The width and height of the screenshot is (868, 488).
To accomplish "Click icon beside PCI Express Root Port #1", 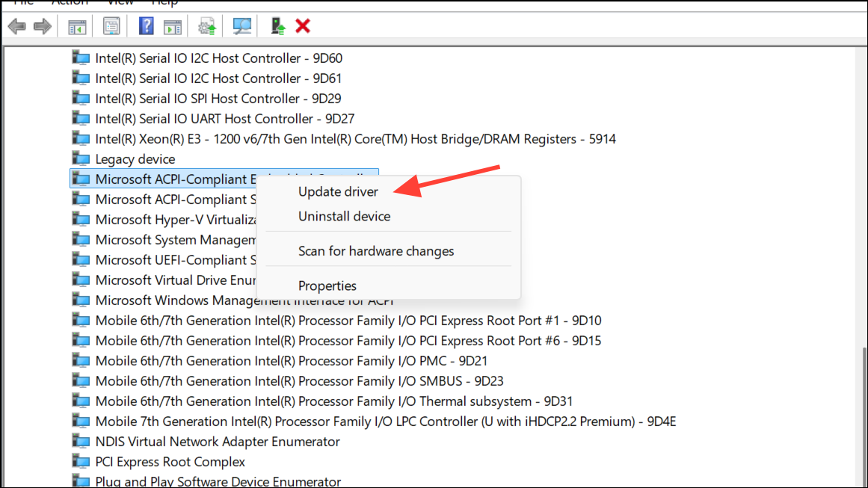I will pos(81,320).
